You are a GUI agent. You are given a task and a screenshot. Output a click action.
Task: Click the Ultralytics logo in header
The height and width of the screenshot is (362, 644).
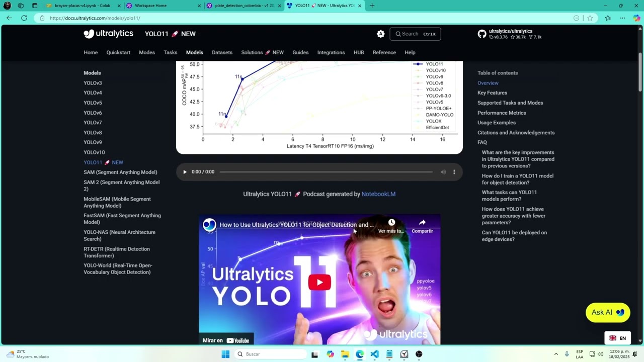(108, 34)
